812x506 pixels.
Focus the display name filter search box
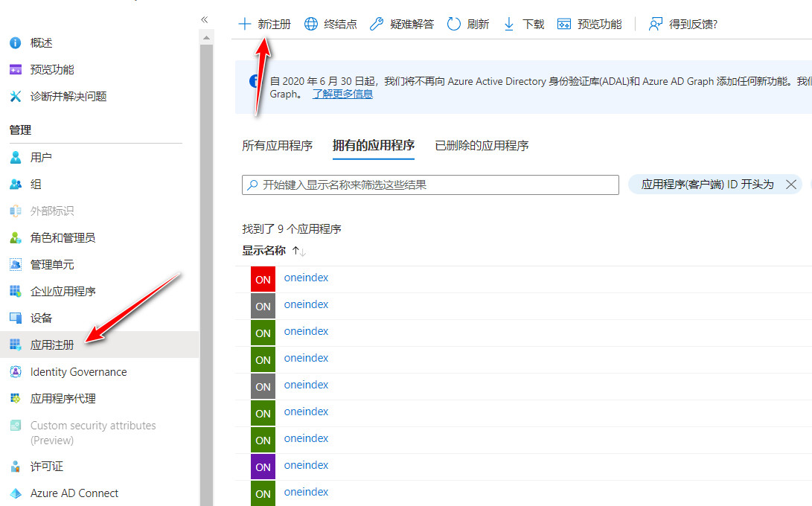[x=430, y=185]
